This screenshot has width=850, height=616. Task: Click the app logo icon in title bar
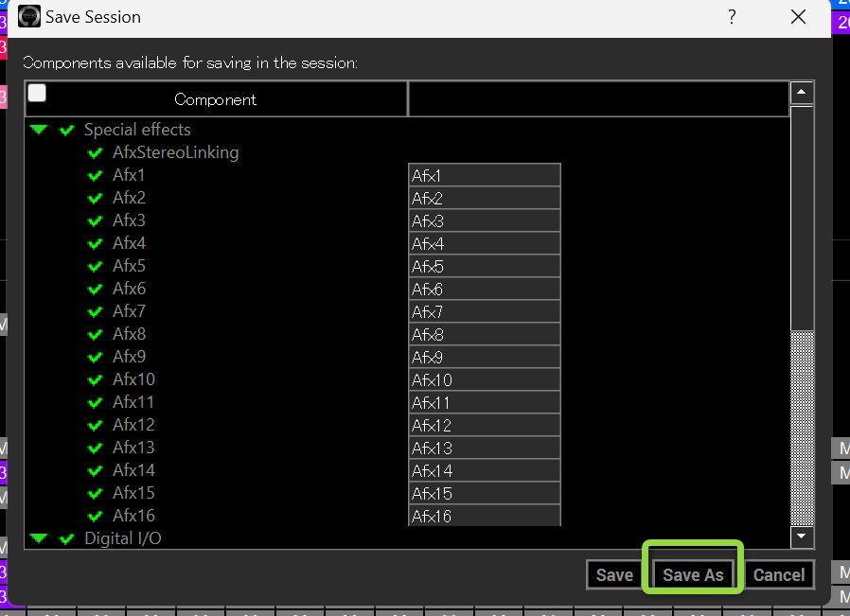[30, 17]
